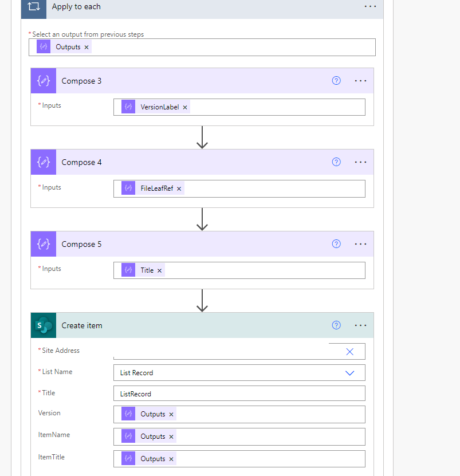The image size is (460, 476).
Task: Click the Title field containing ListRecord
Action: point(239,394)
